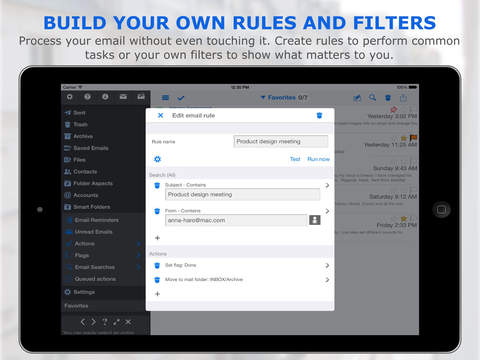Viewport: 480px width, 360px height.
Task: Add a new action with the plus
Action: 158,294
